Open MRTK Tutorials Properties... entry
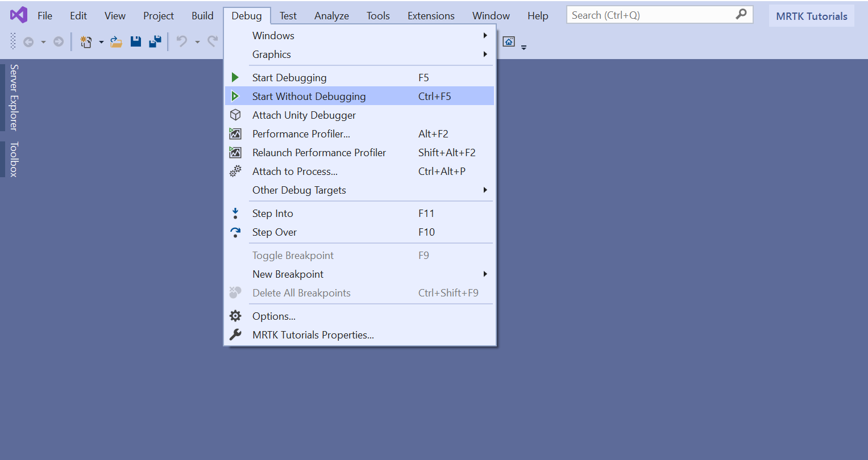The height and width of the screenshot is (460, 868). (360, 334)
